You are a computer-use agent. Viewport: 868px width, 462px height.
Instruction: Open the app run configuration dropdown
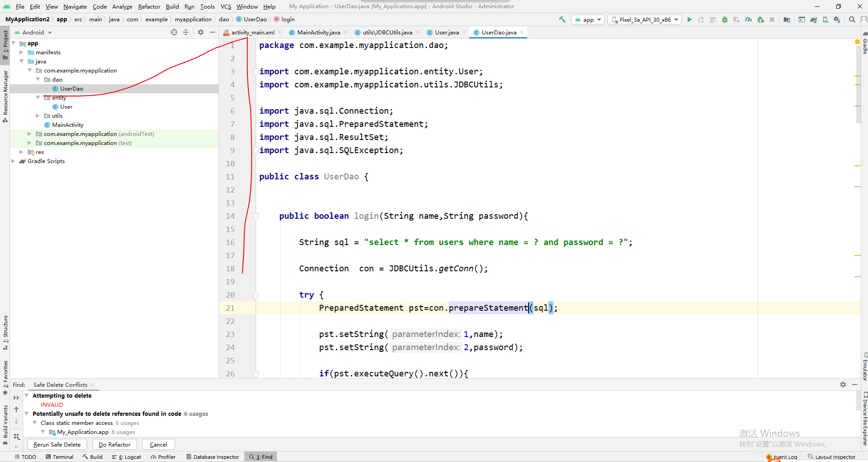(x=588, y=19)
